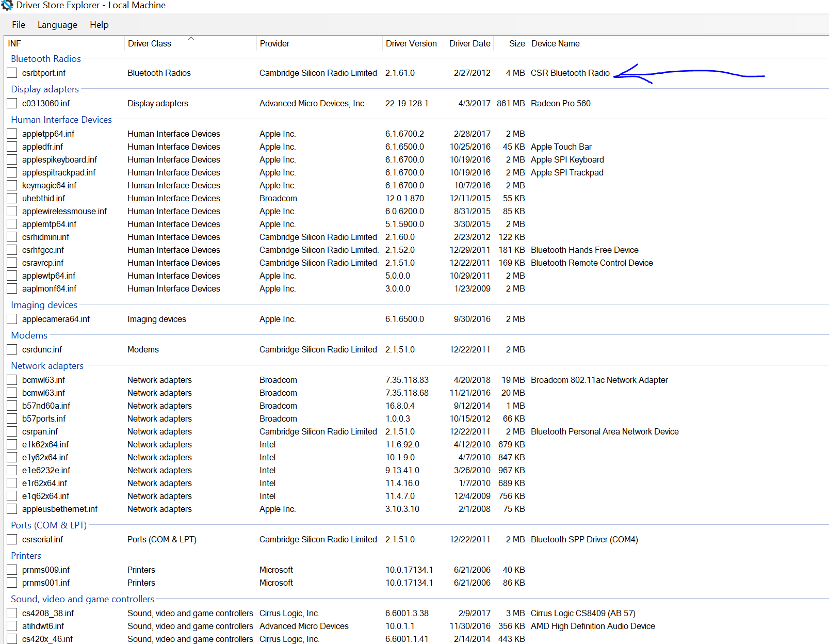Viewport: 829px width, 644px height.
Task: Tick the atihdwt6.inf checkbox
Action: point(12,626)
